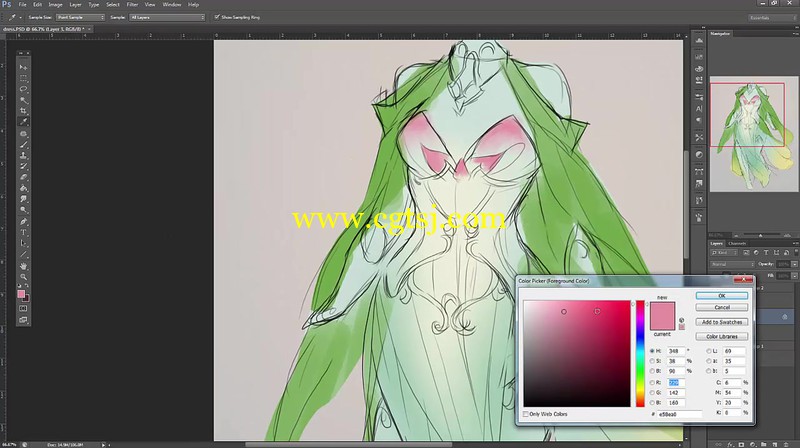Image resolution: width=800 pixels, height=448 pixels.
Task: Switch to the Channels tab
Action: (737, 243)
